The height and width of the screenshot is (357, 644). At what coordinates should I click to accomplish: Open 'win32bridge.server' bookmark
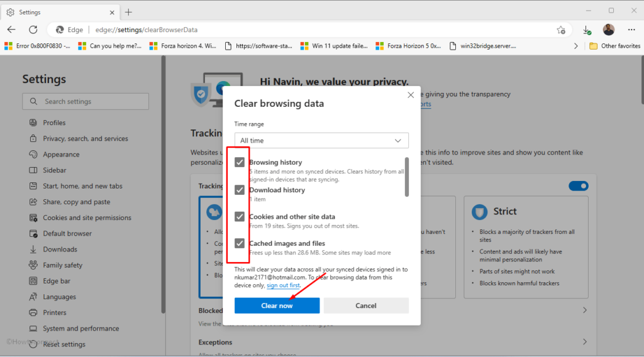tap(483, 46)
